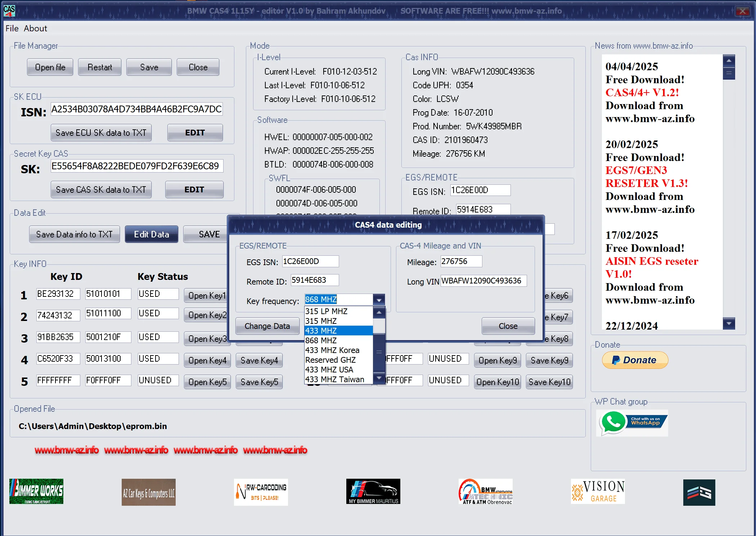Click Save Data info to TXT
The image size is (756, 536).
(75, 234)
